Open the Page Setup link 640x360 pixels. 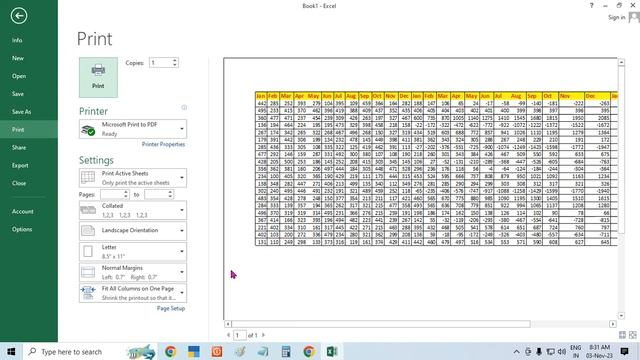tap(171, 309)
